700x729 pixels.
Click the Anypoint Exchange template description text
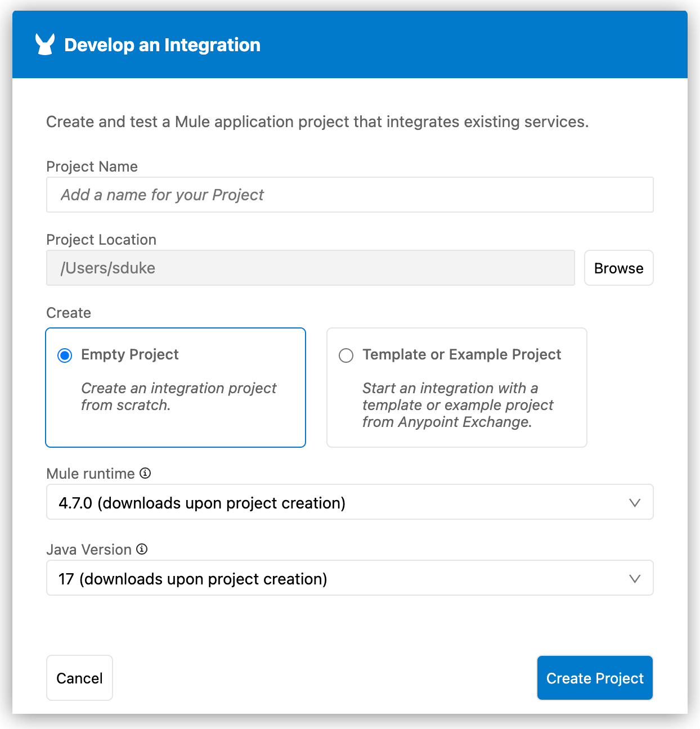click(457, 405)
